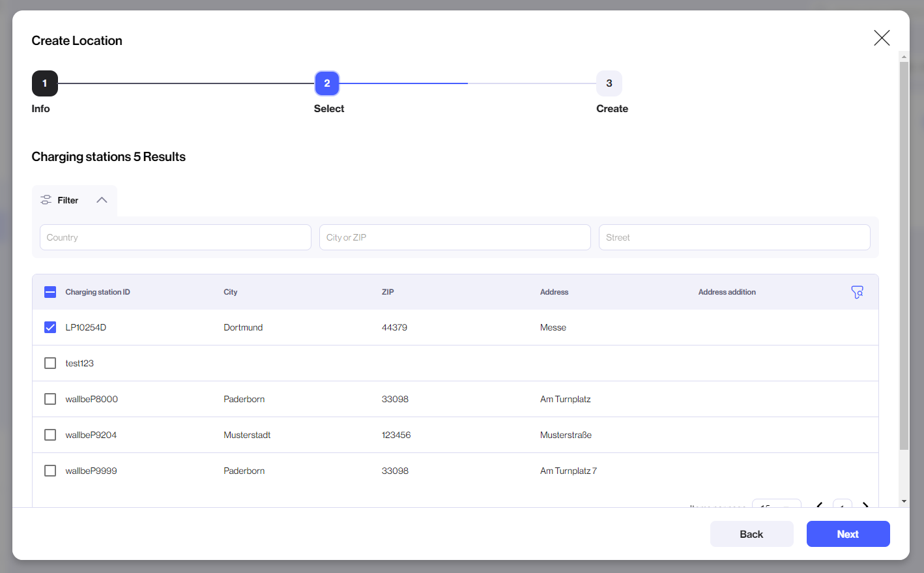Viewport: 924px width, 573px height.
Task: Uncheck the LP10254D charging station
Action: tap(50, 327)
